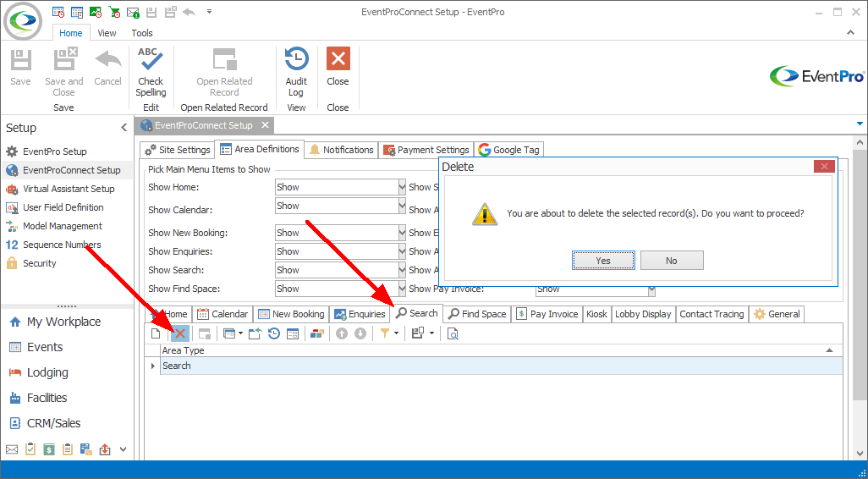Screen dimensions: 868x479
Task: Switch to the Notifications tab
Action: tap(341, 150)
